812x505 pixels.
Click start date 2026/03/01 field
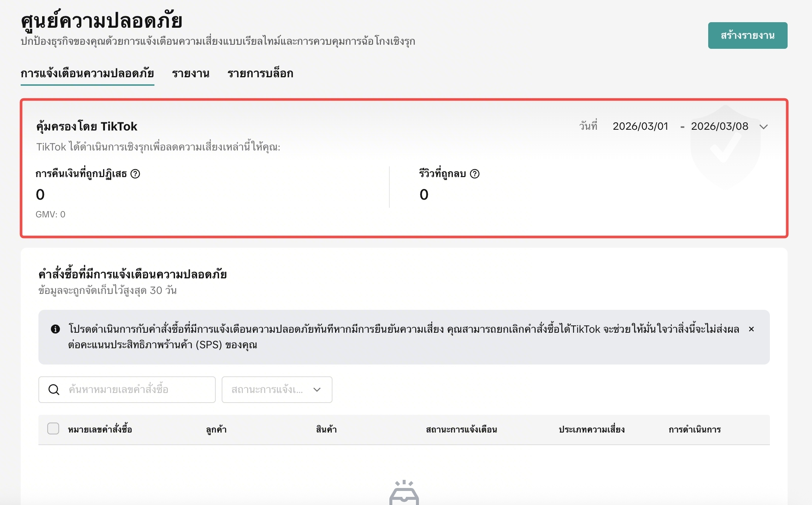pyautogui.click(x=640, y=126)
